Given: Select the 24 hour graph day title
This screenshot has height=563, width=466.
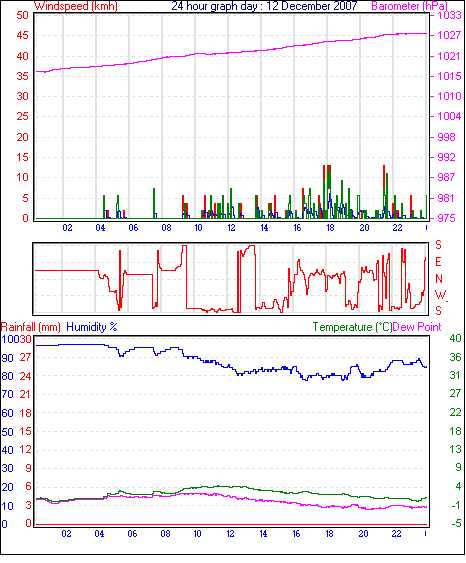Looking at the screenshot, I should point(264,6).
